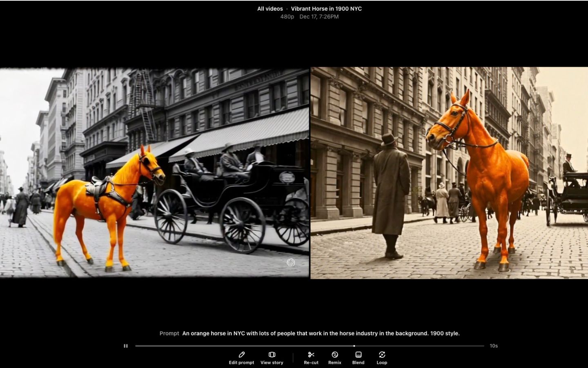Click the 480p resolution label

click(x=287, y=17)
